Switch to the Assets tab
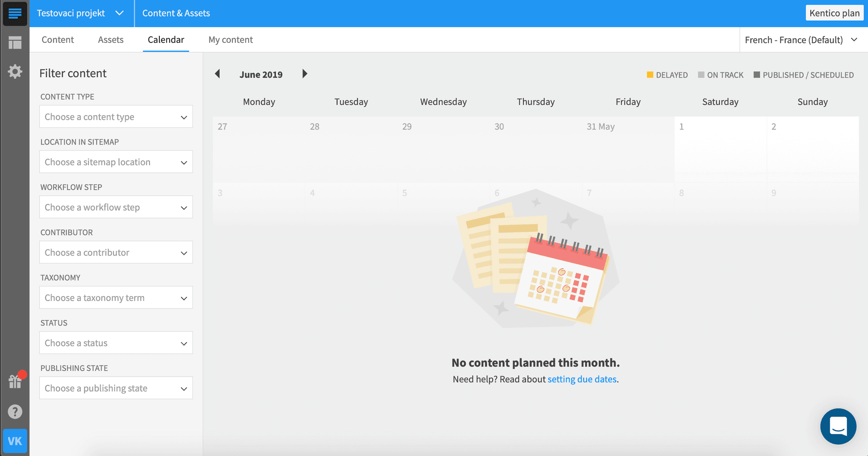This screenshot has width=868, height=456. pyautogui.click(x=111, y=39)
